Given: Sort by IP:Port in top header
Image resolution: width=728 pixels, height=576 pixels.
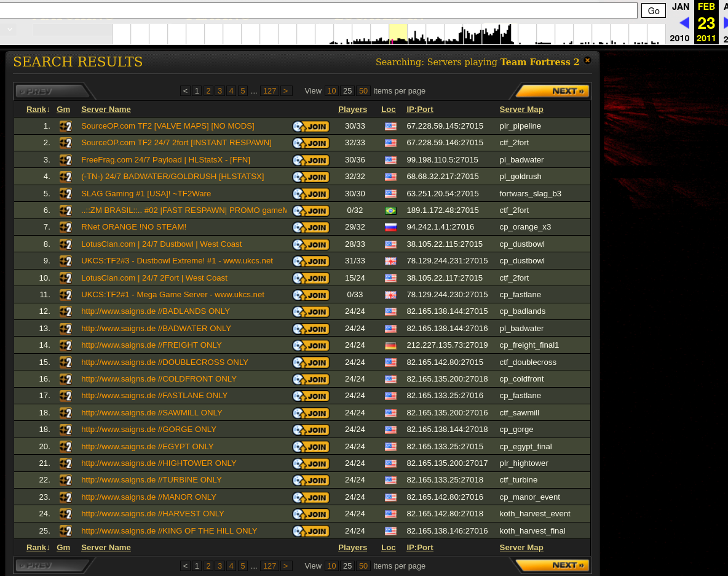Looking at the screenshot, I should coord(420,110).
